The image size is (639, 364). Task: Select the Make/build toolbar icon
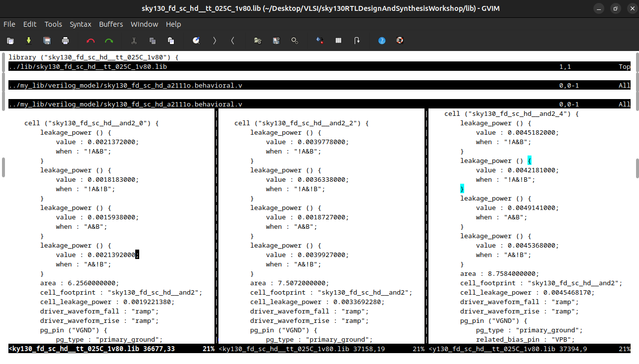point(319,41)
